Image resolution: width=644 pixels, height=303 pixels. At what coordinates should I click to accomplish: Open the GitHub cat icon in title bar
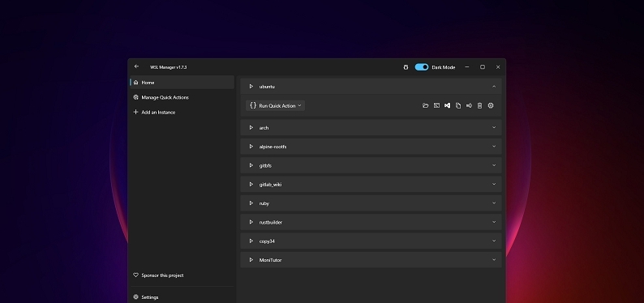tap(406, 67)
